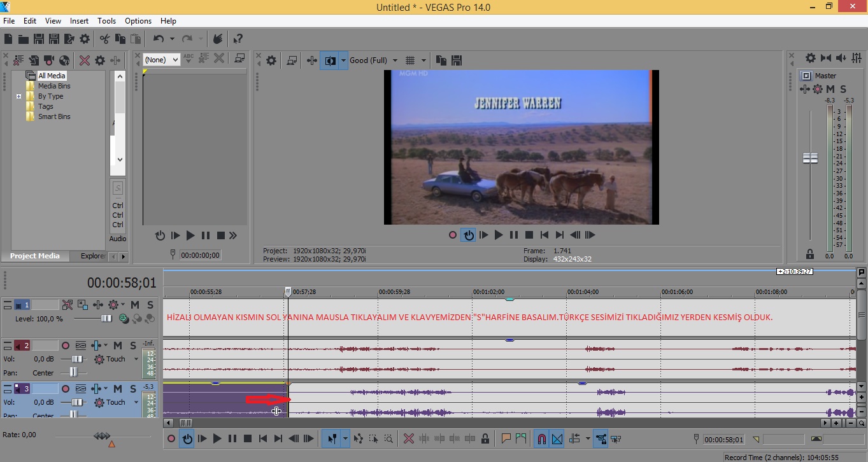Go to end in timeline transport
The image size is (868, 462).
278,438
